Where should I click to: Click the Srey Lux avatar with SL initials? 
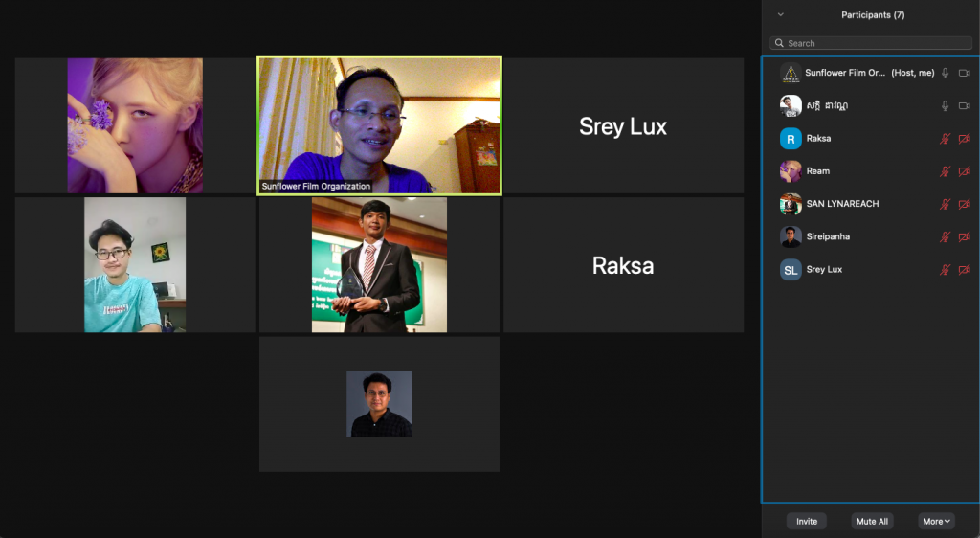coord(791,270)
